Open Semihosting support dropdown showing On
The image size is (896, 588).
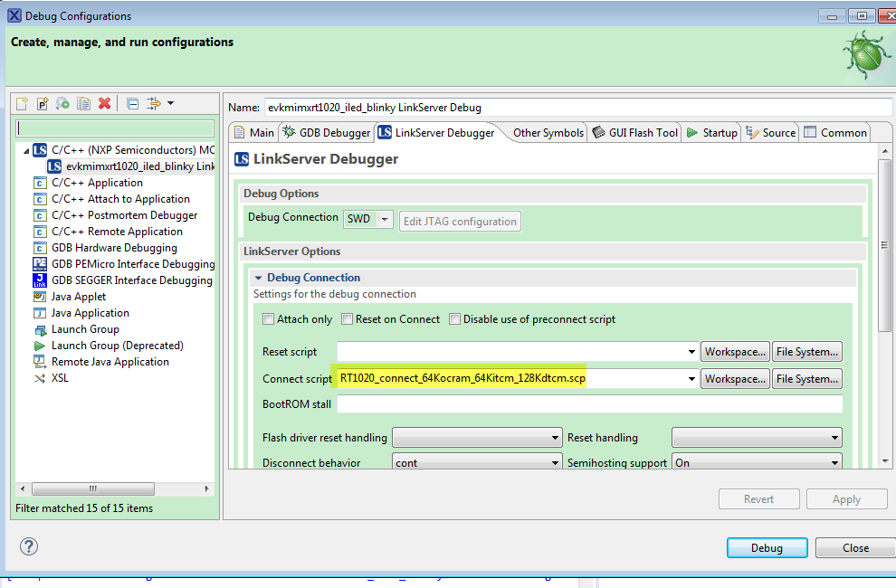tap(757, 462)
